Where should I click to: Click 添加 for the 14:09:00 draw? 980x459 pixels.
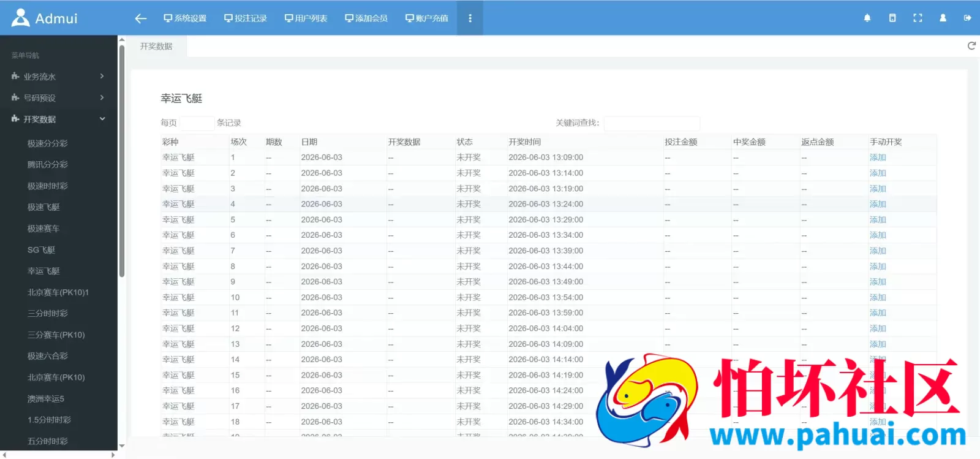(x=878, y=344)
